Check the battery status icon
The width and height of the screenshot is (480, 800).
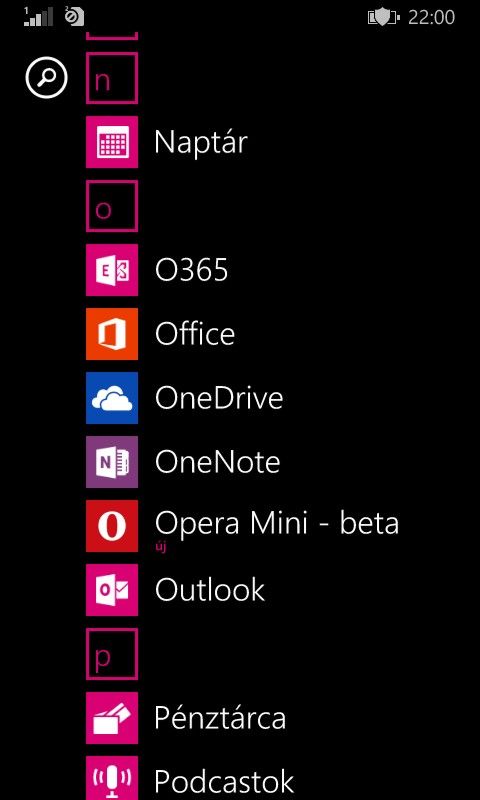384,18
